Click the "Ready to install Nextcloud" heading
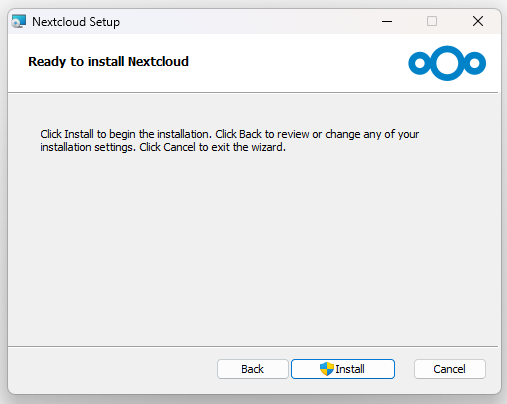 108,62
